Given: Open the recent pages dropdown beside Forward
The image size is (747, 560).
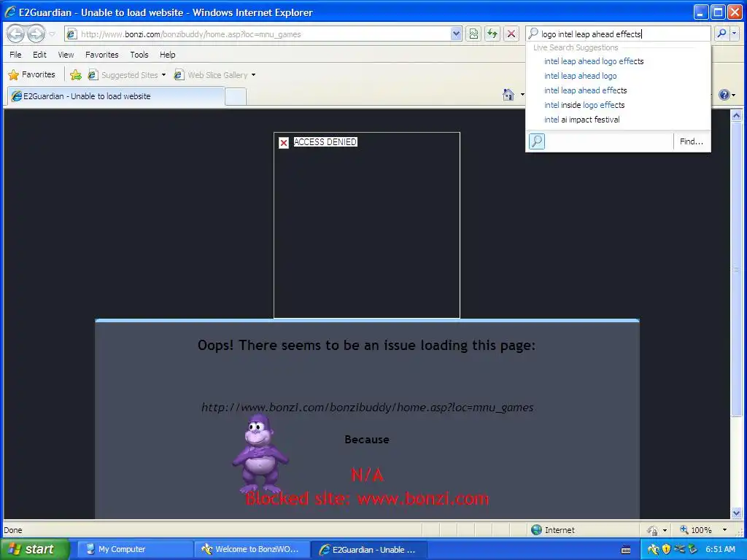Looking at the screenshot, I should [x=53, y=34].
